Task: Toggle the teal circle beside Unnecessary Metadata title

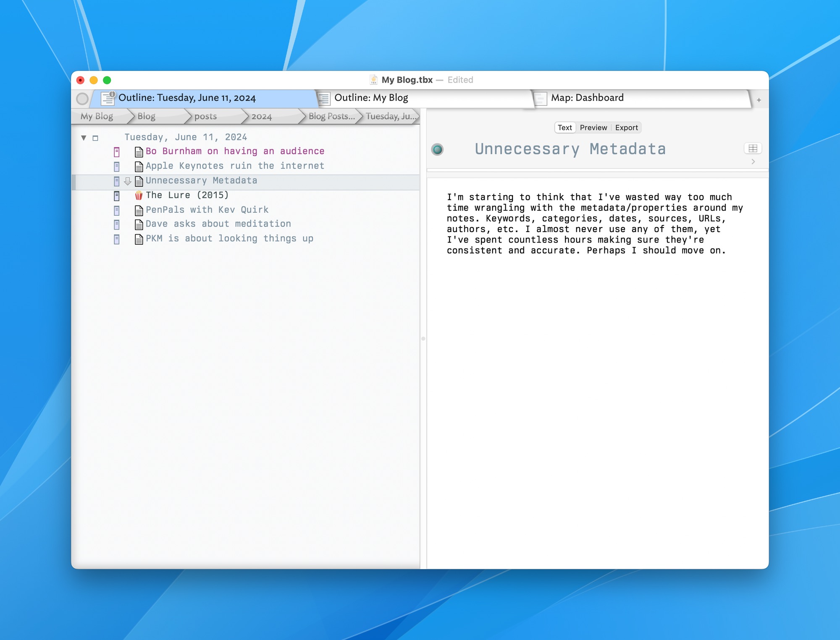Action: [437, 149]
